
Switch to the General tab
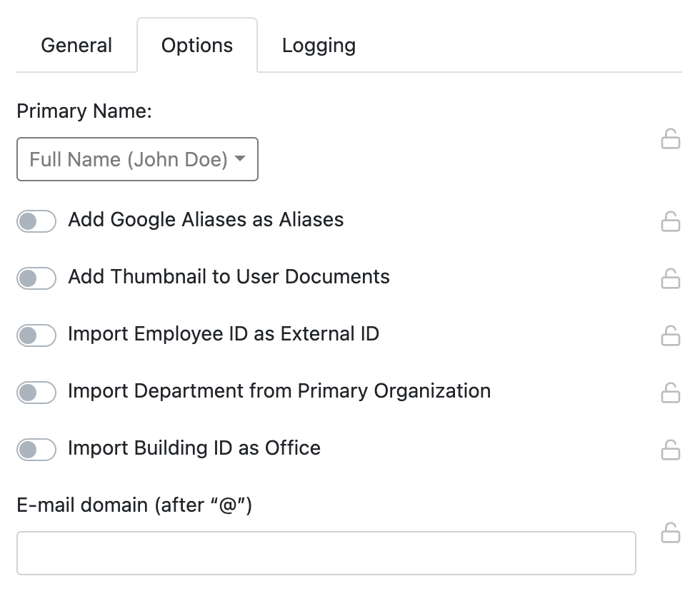(x=76, y=45)
